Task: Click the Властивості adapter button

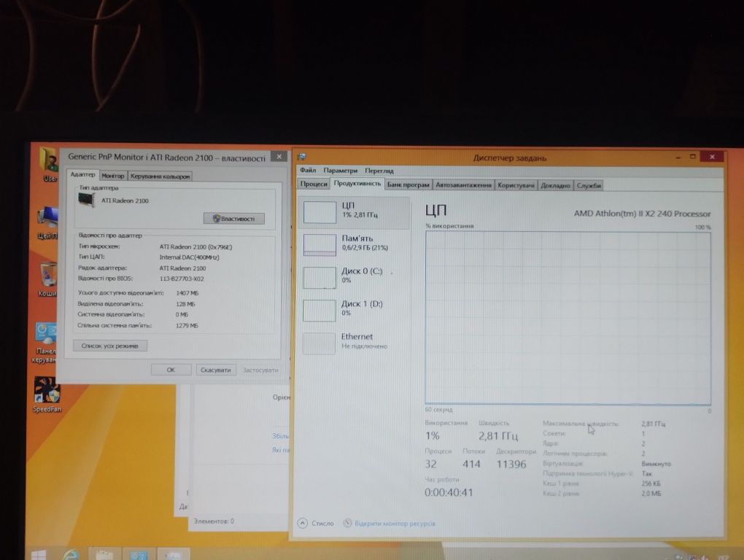Action: tap(234, 219)
